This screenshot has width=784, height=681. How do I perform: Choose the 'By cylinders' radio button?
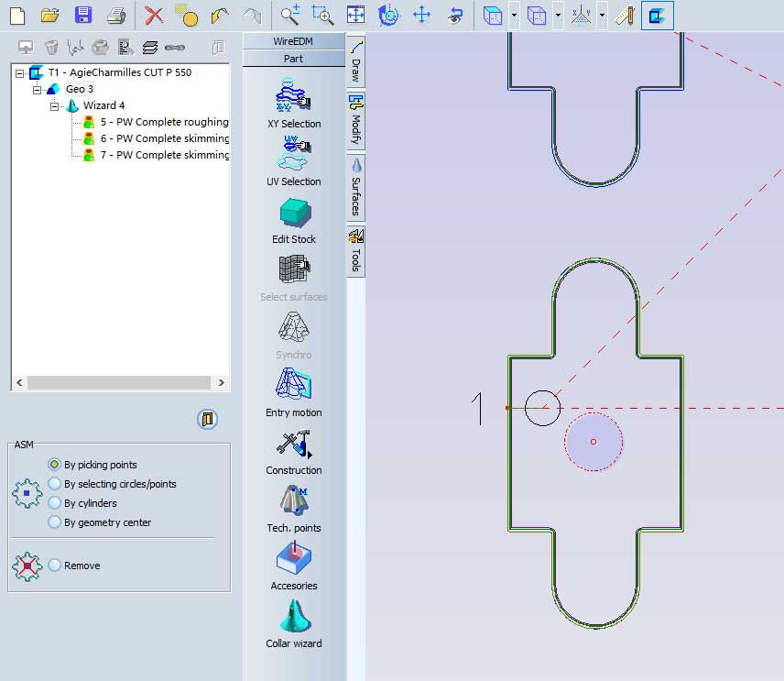point(55,503)
